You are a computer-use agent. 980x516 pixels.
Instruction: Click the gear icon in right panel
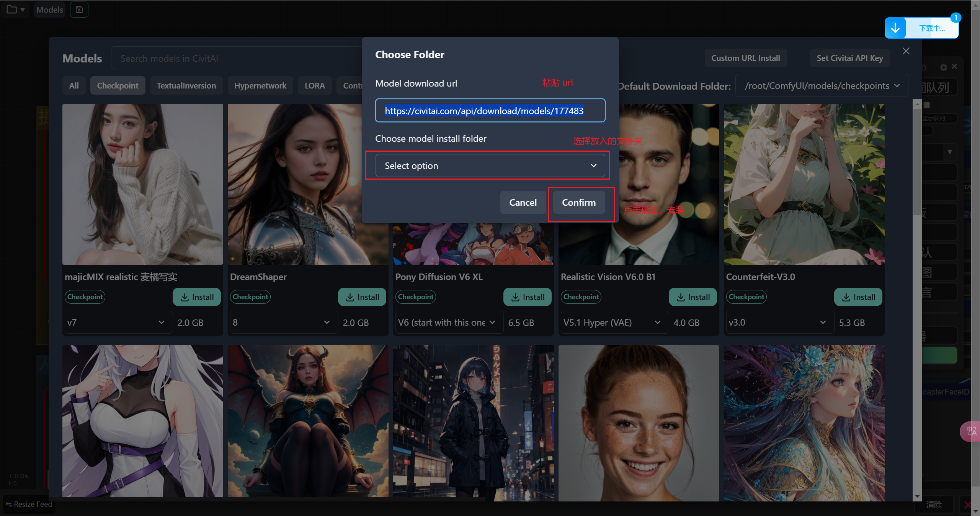click(x=943, y=67)
